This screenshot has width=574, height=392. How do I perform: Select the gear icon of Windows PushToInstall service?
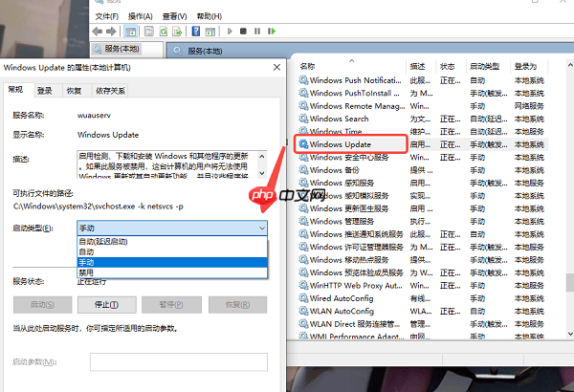(x=303, y=93)
